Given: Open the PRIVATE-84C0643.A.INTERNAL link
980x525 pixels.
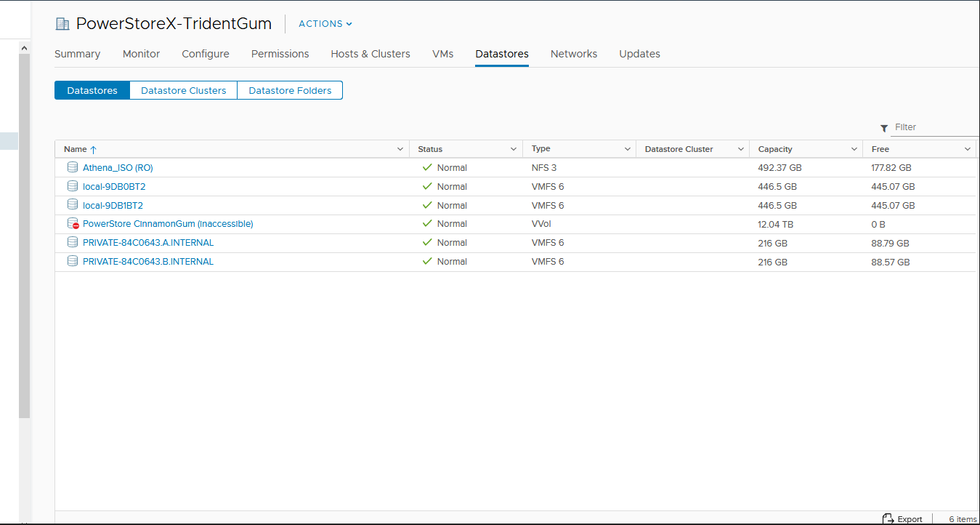Looking at the screenshot, I should (148, 243).
